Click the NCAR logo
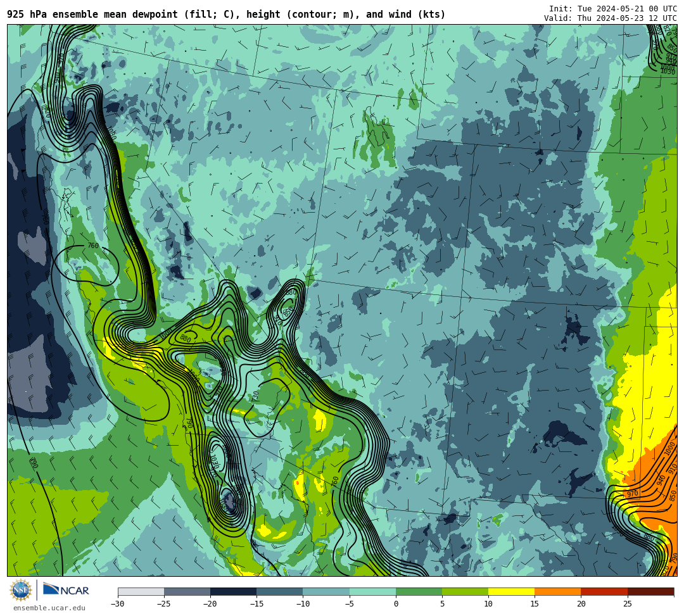Screen dimensions: 684x616 [x=66, y=590]
